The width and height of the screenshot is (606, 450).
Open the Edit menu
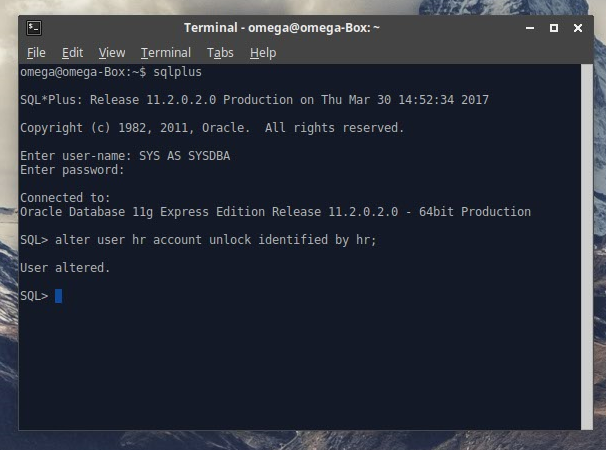pos(72,52)
